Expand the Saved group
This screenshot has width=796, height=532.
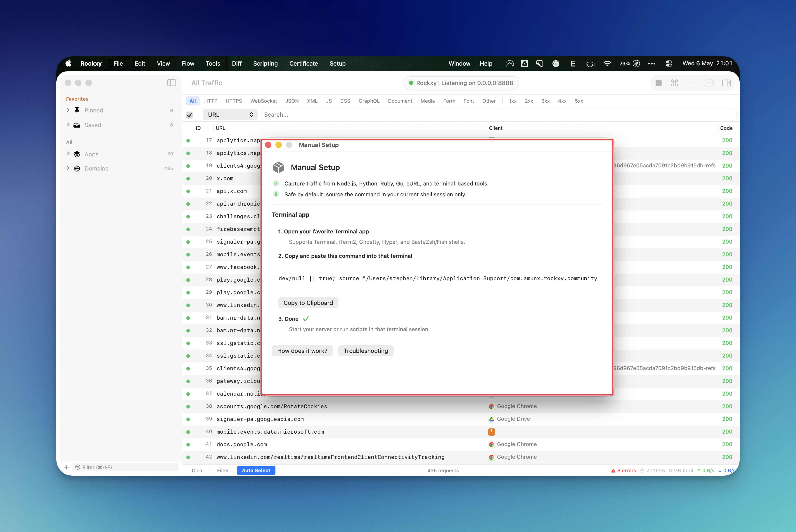[68, 124]
